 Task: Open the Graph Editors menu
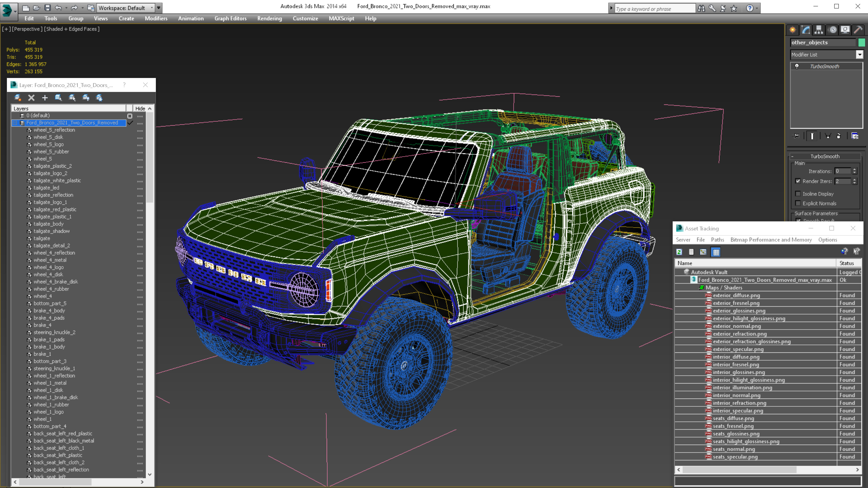(231, 18)
